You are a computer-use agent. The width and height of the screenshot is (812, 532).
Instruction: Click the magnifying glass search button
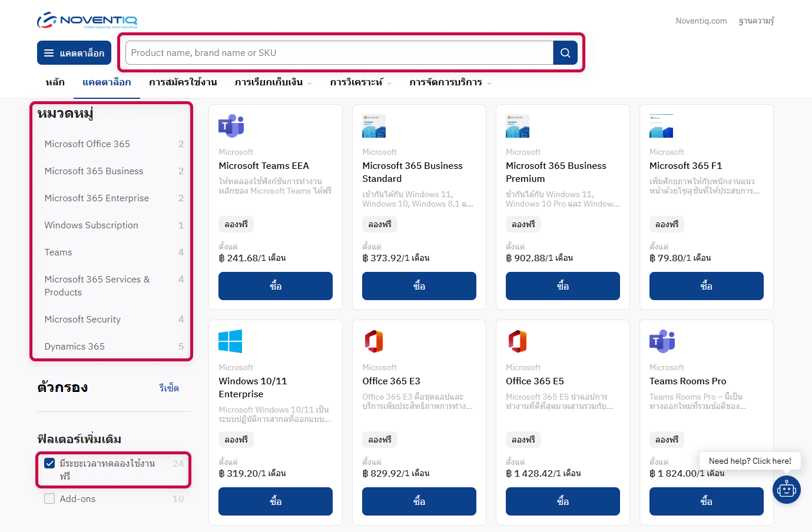565,53
